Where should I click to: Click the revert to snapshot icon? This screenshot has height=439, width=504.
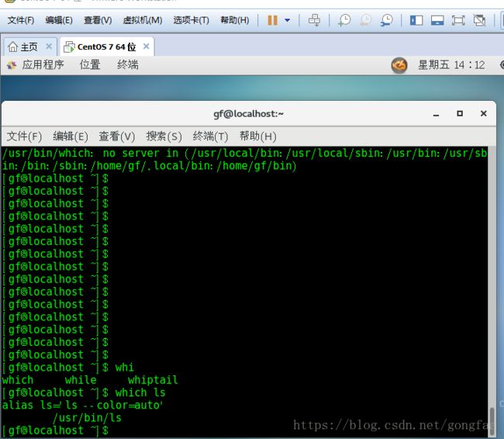pyautogui.click(x=365, y=20)
